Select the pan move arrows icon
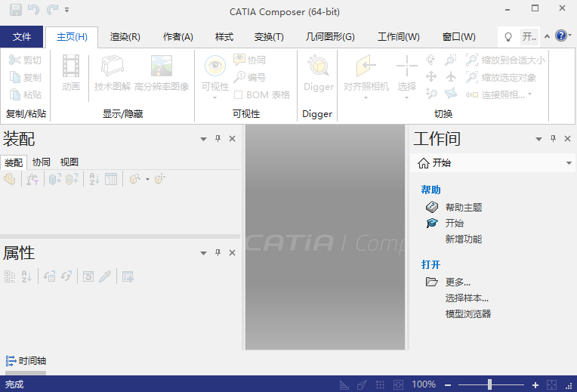This screenshot has width=577, height=392. (431, 76)
